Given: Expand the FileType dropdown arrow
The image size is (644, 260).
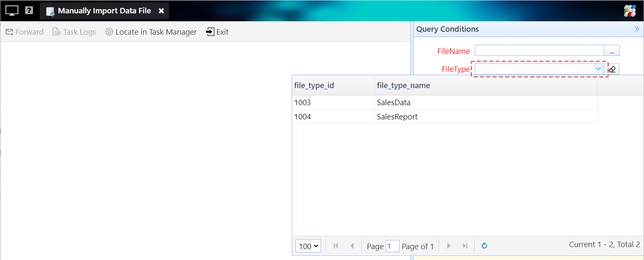Looking at the screenshot, I should tap(598, 69).
